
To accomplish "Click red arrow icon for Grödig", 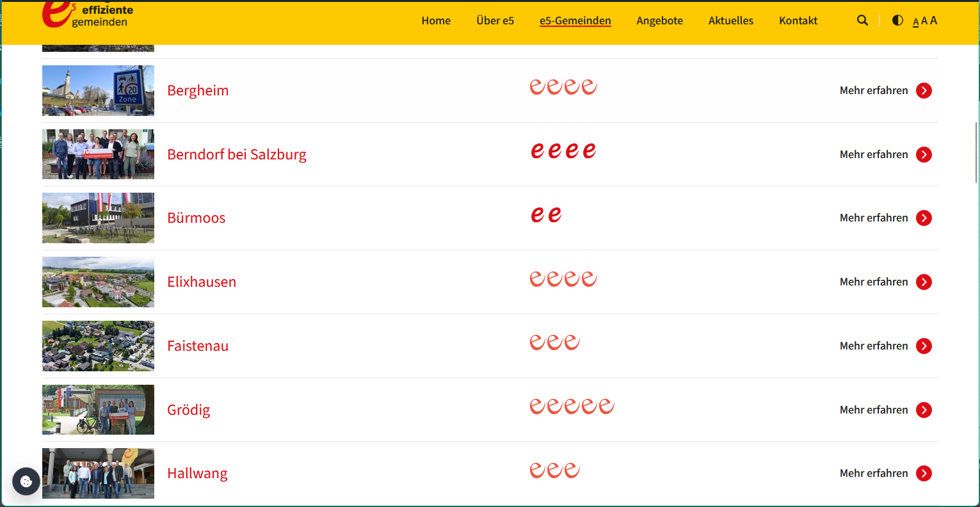I will [x=924, y=410].
